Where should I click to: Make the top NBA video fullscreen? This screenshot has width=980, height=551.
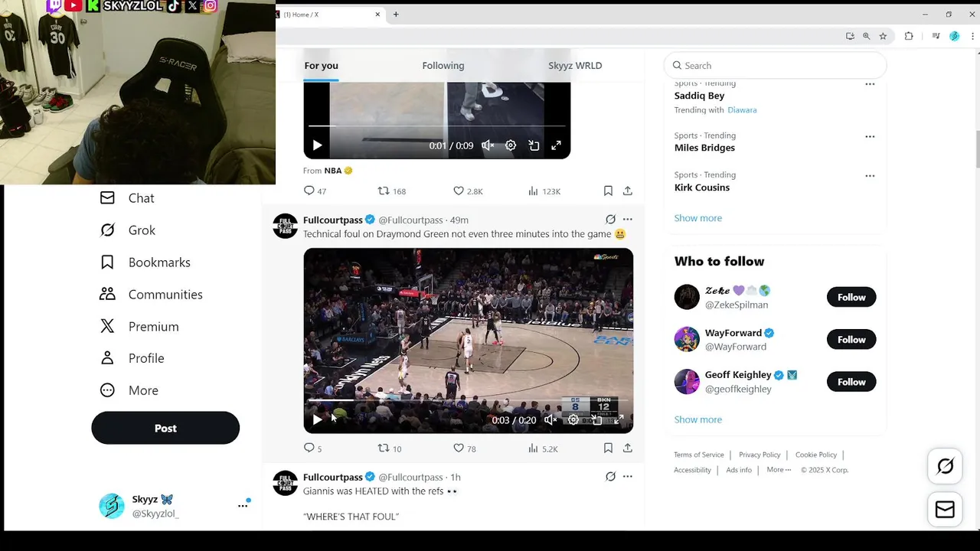pyautogui.click(x=557, y=145)
